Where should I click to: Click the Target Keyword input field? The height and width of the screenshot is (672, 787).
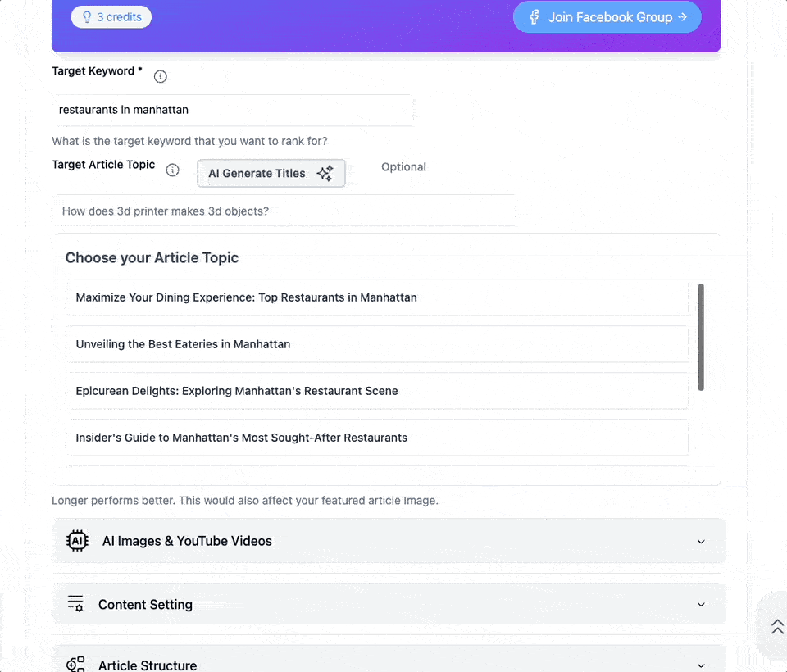(234, 109)
